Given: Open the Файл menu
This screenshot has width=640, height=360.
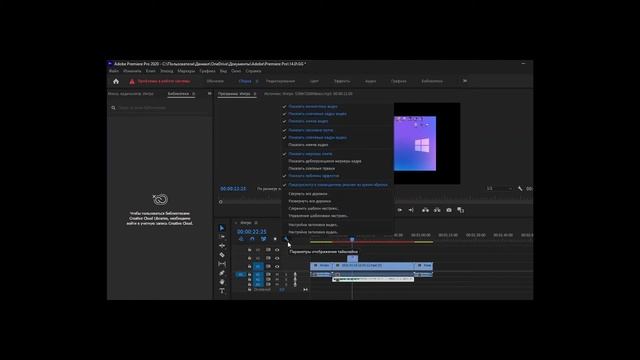Looking at the screenshot, I should [x=114, y=71].
